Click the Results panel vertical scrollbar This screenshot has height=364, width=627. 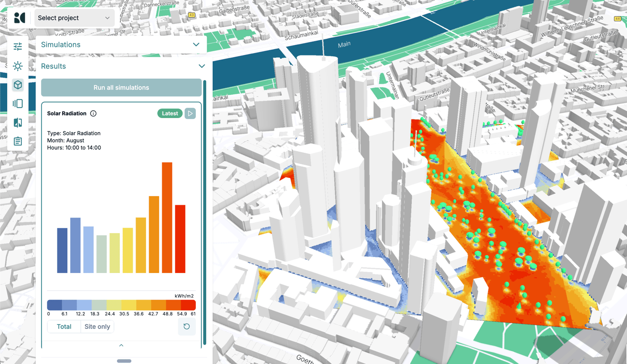pyautogui.click(x=205, y=212)
